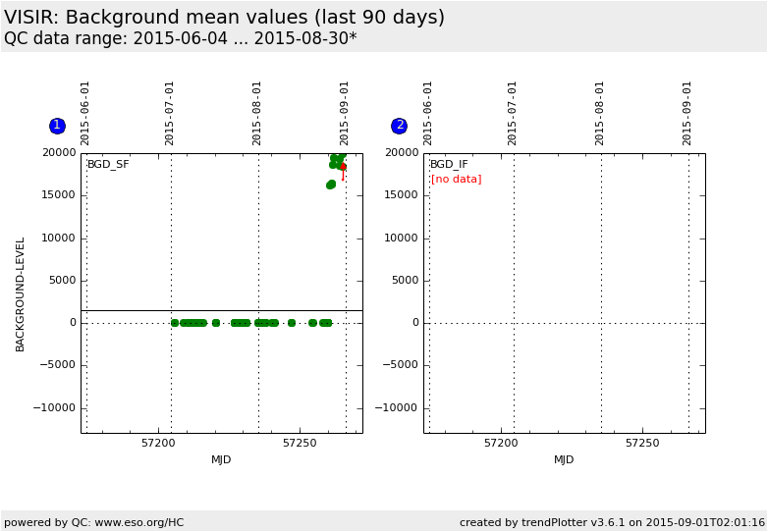The width and height of the screenshot is (768, 532).
Task: Select the red data point in BGD_SF plot
Action: coord(343,167)
